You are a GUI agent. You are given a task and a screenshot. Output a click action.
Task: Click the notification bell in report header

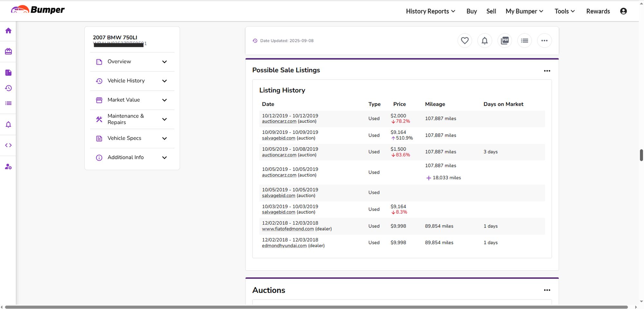485,41
